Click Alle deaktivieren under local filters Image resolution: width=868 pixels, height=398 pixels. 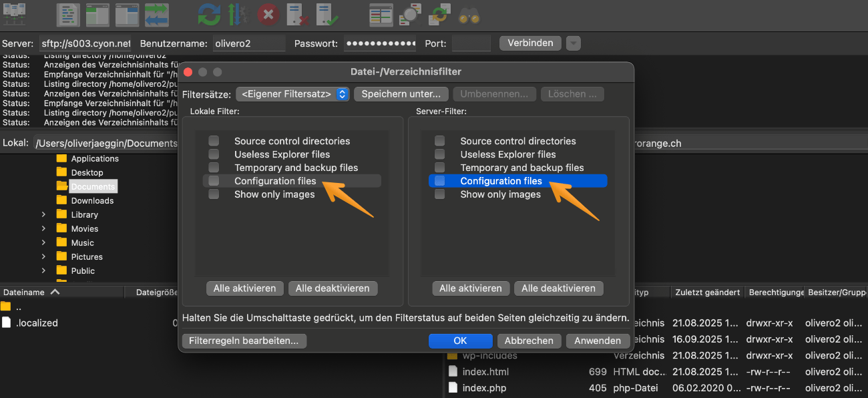coord(333,288)
